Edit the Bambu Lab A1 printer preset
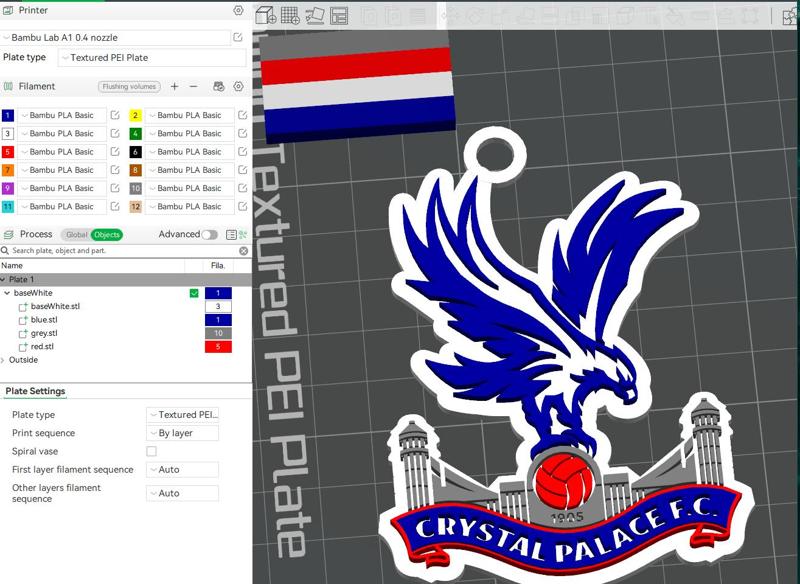The height and width of the screenshot is (584, 800). [x=237, y=38]
